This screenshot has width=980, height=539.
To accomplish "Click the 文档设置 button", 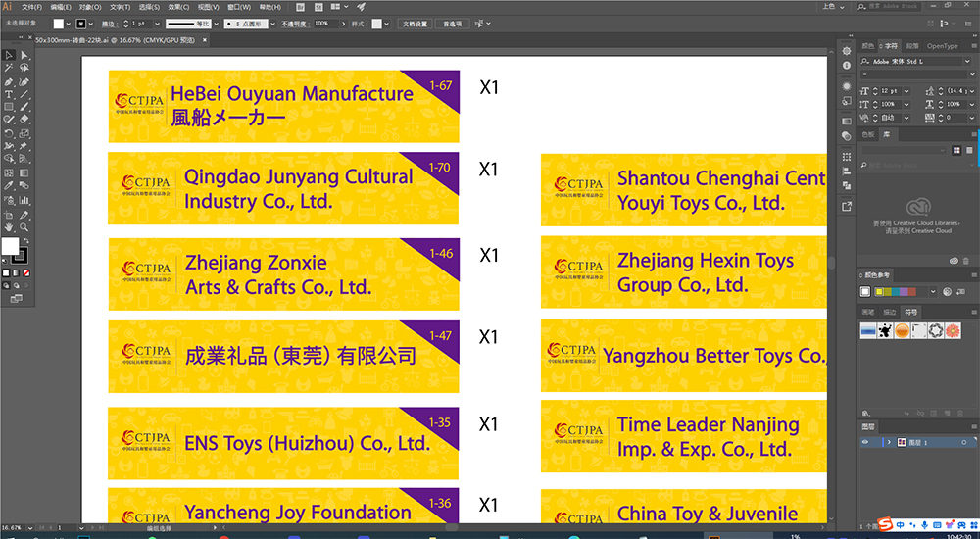I will click(415, 24).
